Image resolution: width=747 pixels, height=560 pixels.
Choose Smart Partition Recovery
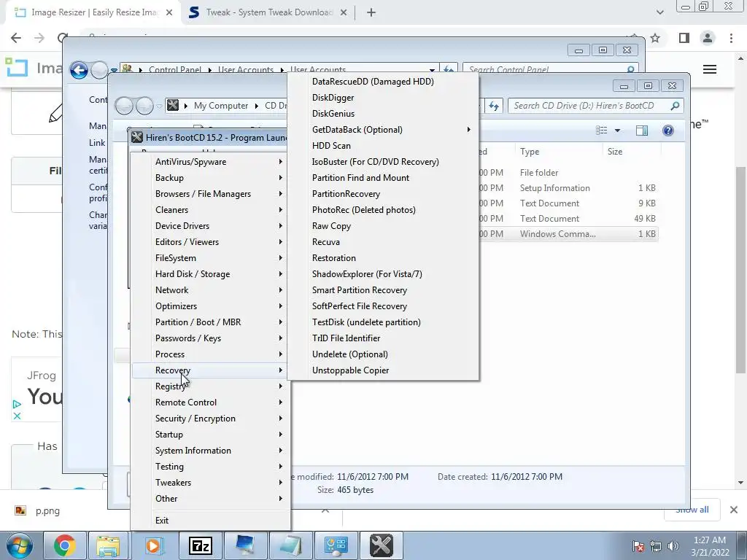(384, 290)
